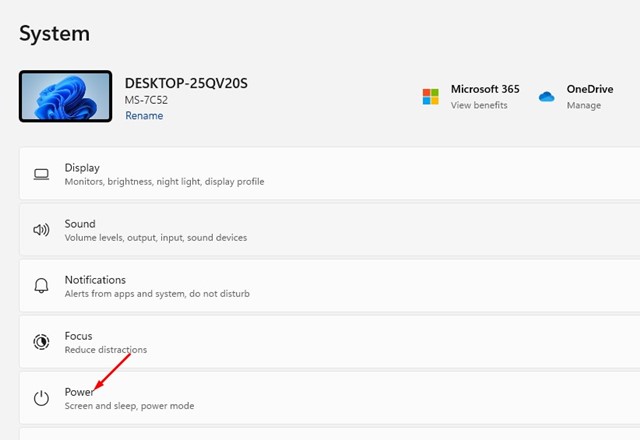640x440 pixels.
Task: Select the PC wallpaper preview thumbnail
Action: tap(65, 96)
